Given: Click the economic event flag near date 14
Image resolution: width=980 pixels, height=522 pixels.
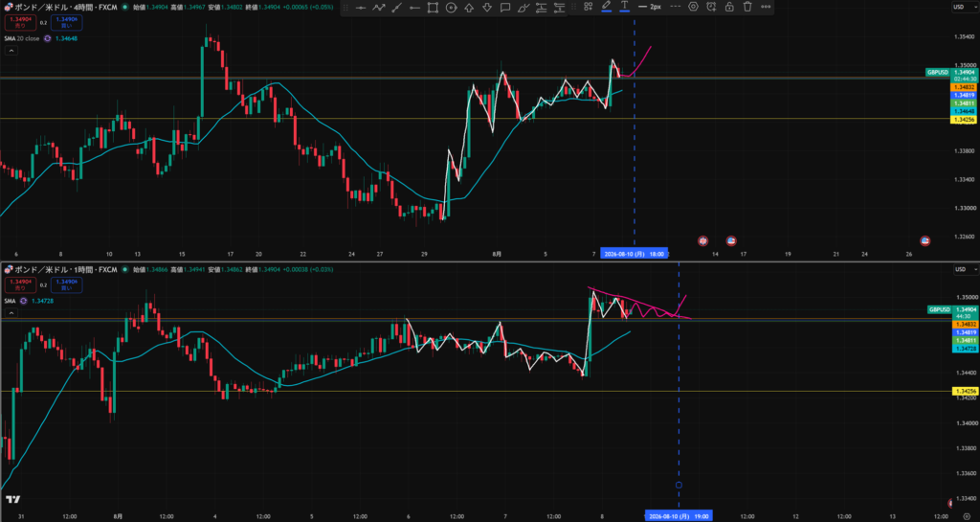Looking at the screenshot, I should 703,240.
